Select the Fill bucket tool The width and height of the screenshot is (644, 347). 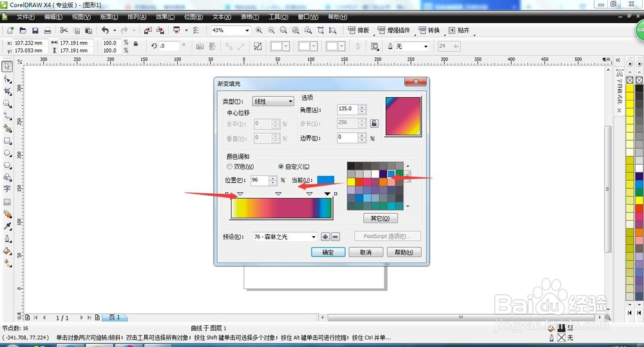point(7,251)
